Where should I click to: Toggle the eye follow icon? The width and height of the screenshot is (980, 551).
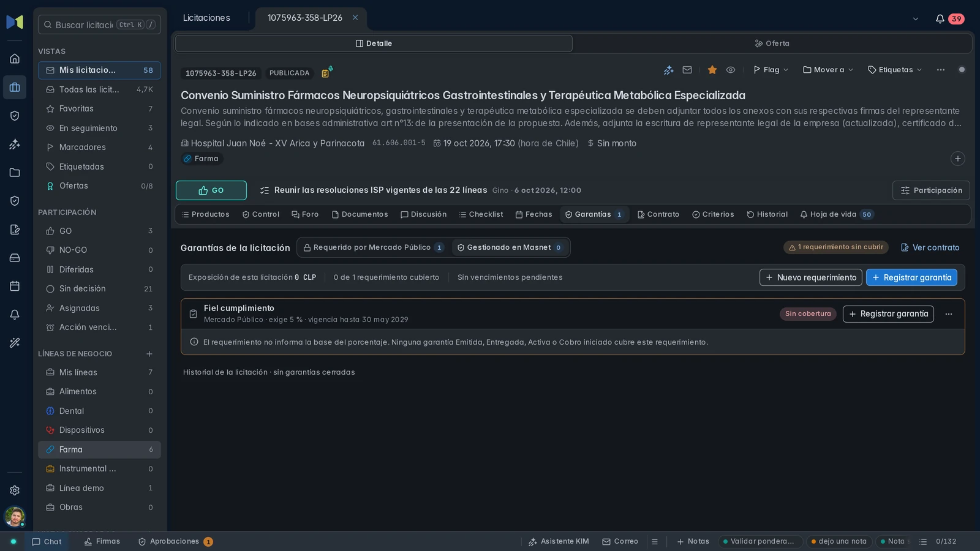(x=731, y=70)
